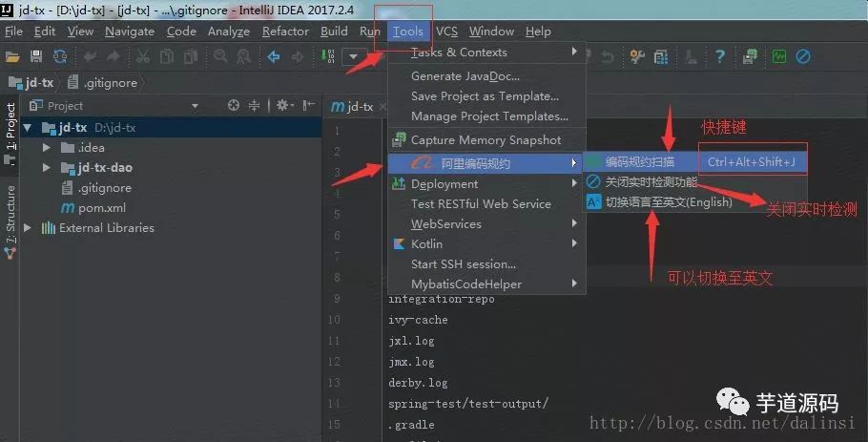The image size is (868, 442).
Task: Open the 1: Project side tool tab
Action: point(10,134)
